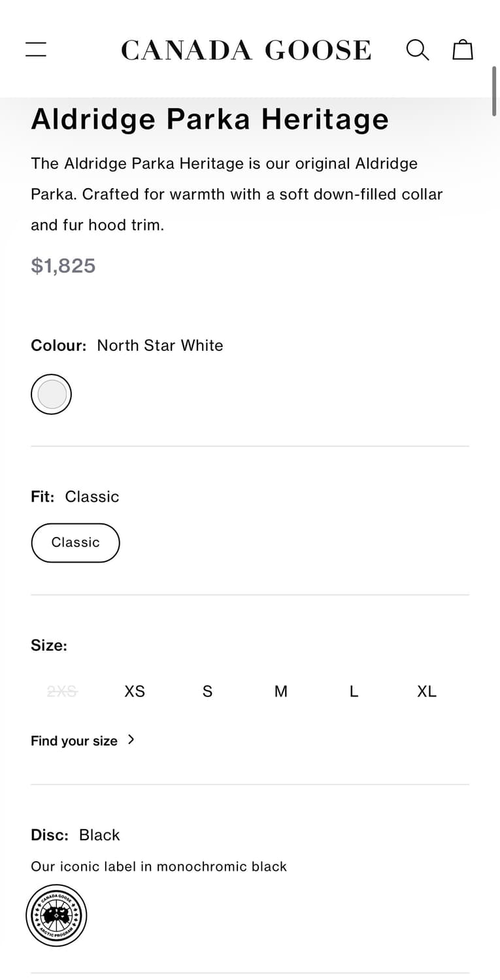
Task: Click the unavailable 2XS size
Action: click(x=62, y=691)
